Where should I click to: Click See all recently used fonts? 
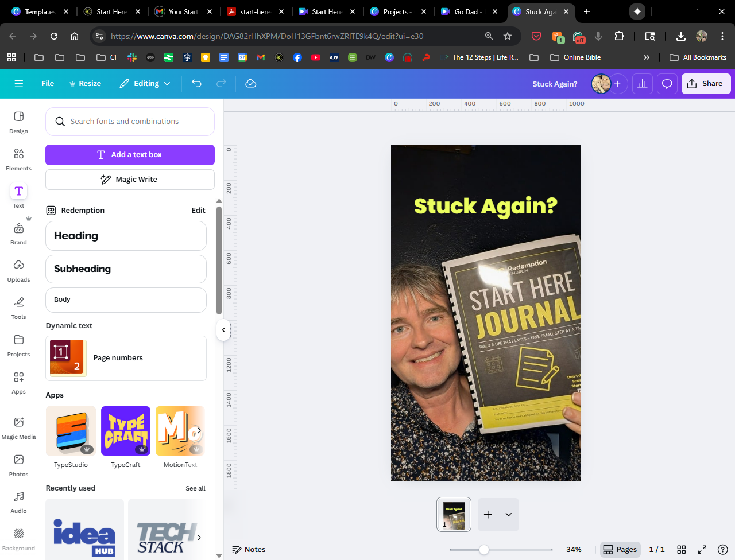195,488
